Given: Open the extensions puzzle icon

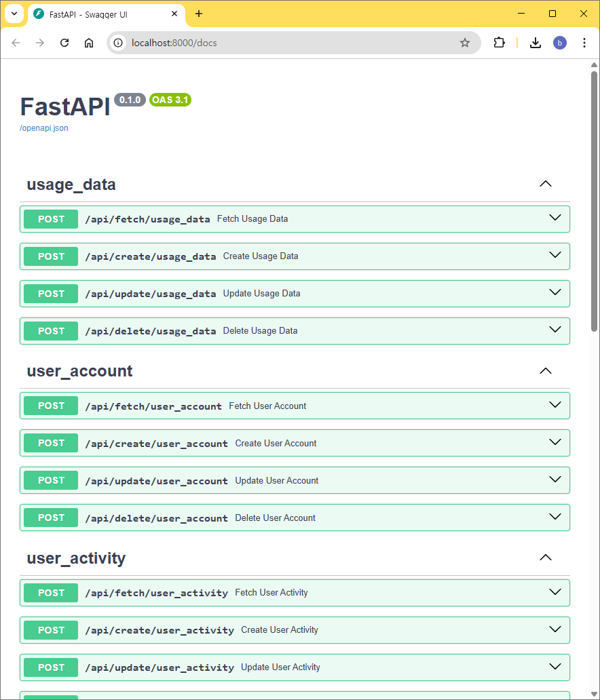Looking at the screenshot, I should (499, 43).
